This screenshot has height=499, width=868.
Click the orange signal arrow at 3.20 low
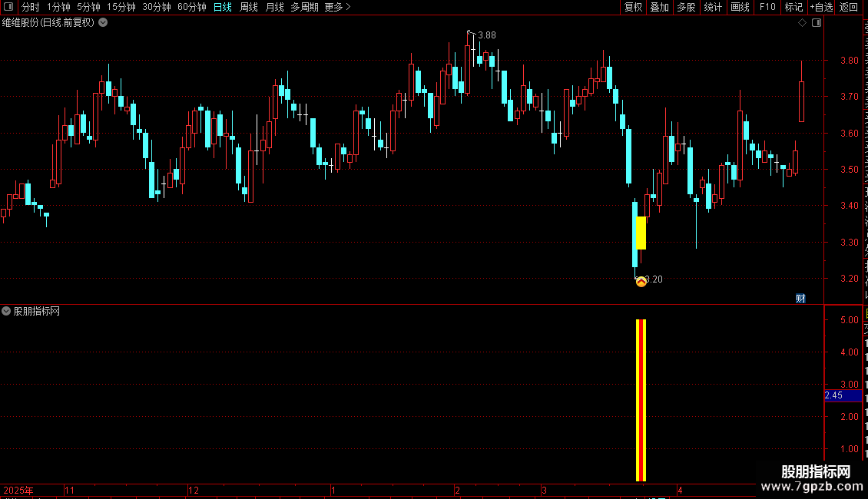[641, 283]
